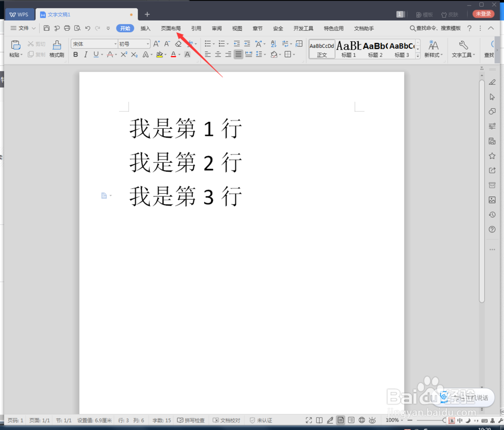Toggle character shading A button
Viewport: 504px width, 430px height.
click(x=187, y=54)
